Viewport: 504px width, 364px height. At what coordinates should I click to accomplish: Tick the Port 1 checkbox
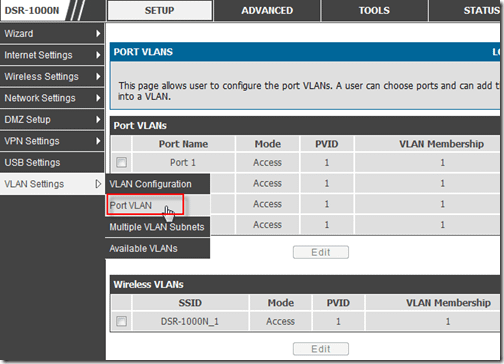click(121, 162)
